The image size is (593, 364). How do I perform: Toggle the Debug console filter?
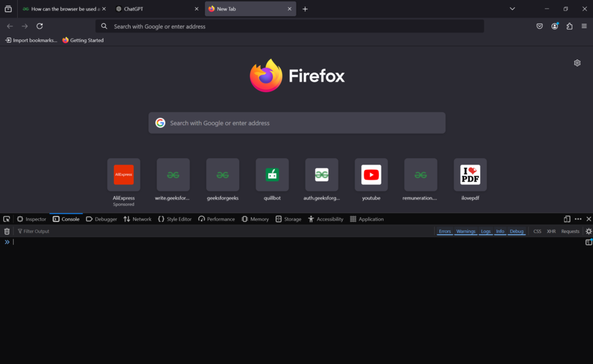[x=516, y=231]
